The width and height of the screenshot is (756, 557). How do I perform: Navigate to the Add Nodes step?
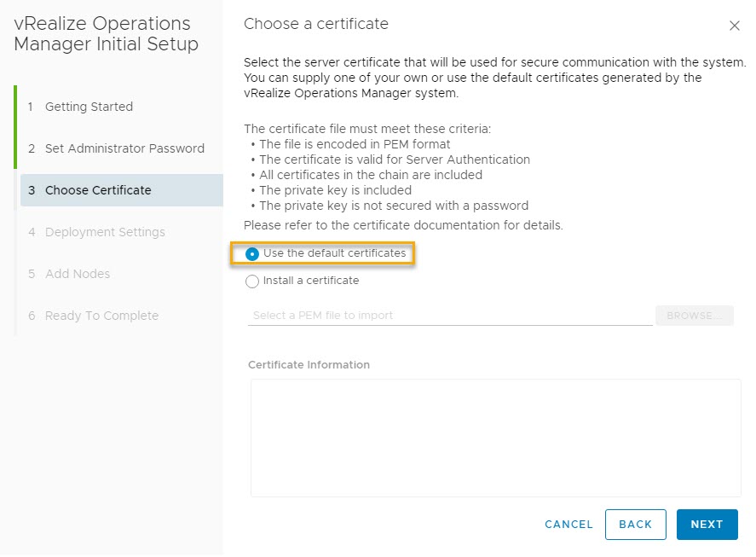78,274
